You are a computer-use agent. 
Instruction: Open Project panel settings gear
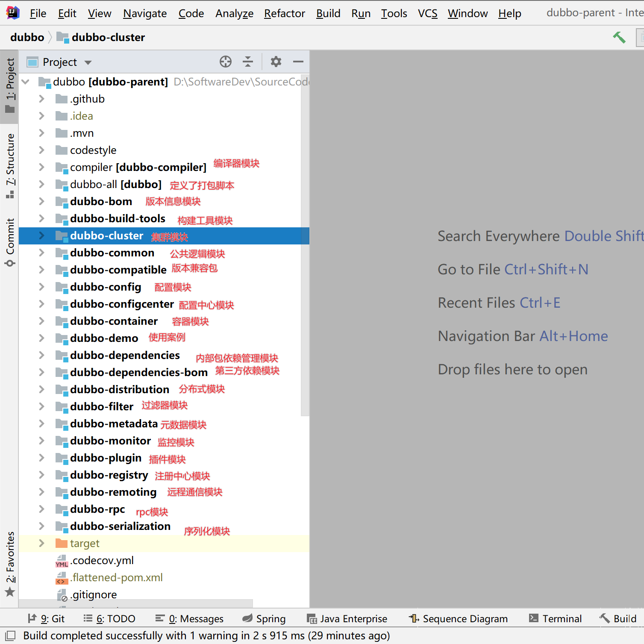coord(276,62)
